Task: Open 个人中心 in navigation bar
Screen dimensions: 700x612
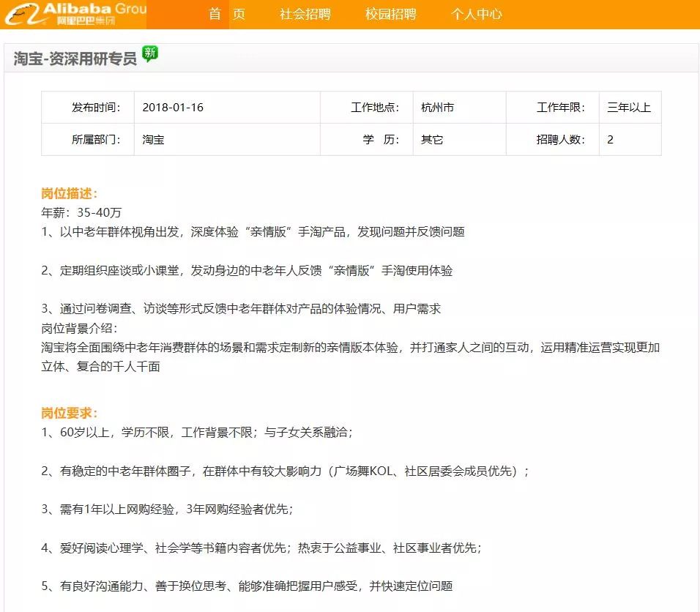Action: [x=477, y=14]
